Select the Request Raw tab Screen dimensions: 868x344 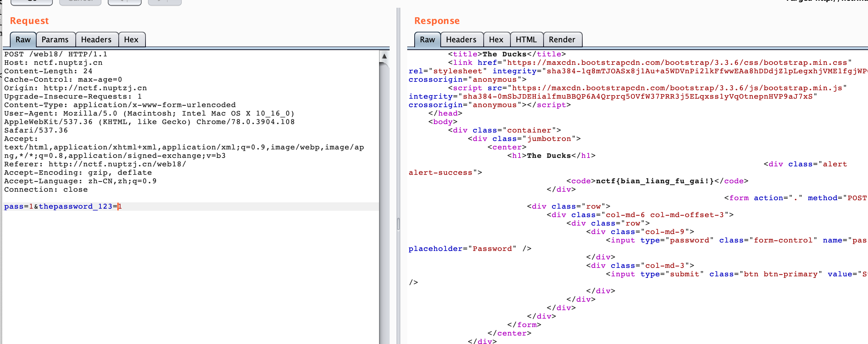(x=23, y=39)
